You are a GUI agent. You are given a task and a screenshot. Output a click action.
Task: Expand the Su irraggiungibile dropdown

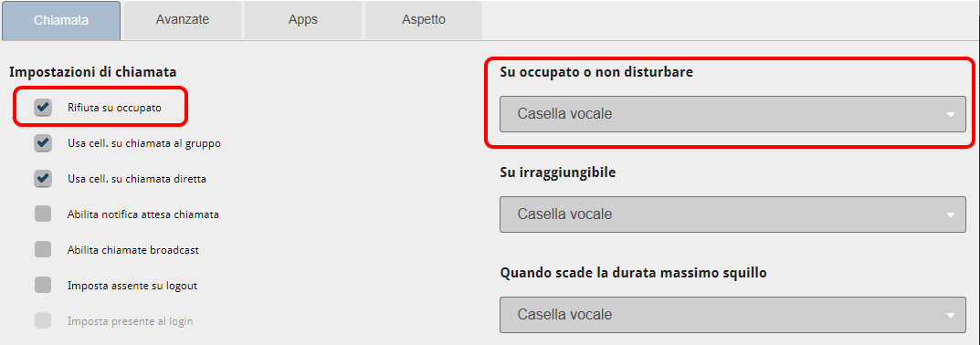(x=733, y=214)
